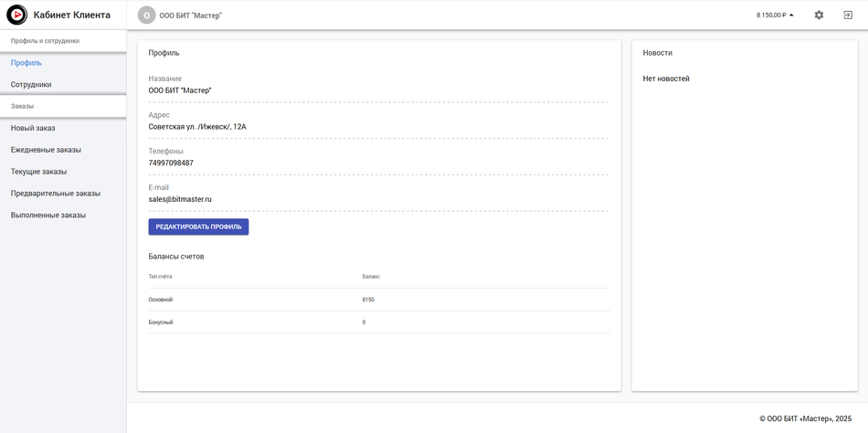Click the sales@bitmaster.ru email value
Image resolution: width=868 pixels, height=433 pixels.
click(180, 199)
